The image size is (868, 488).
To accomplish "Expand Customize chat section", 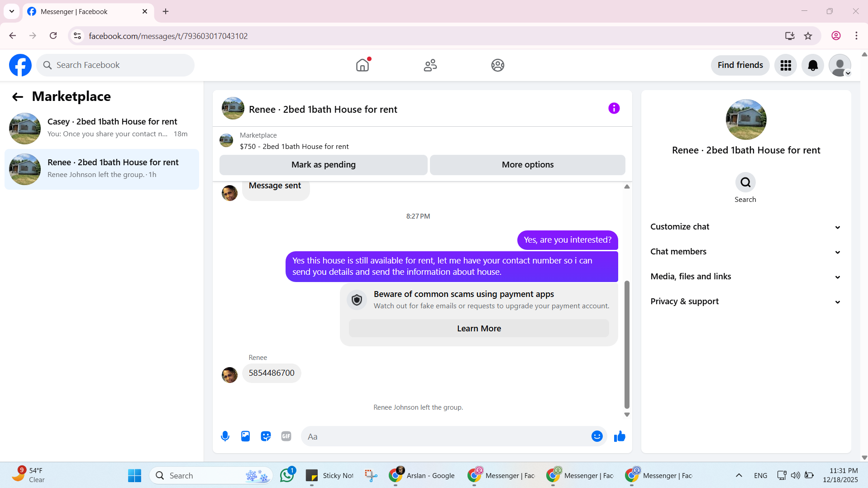I will tap(746, 227).
